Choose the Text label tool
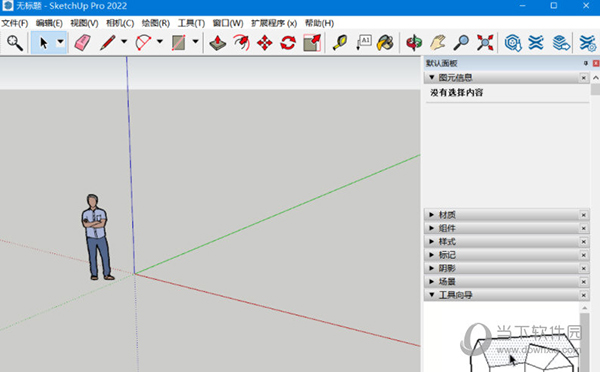The width and height of the screenshot is (600, 372). point(364,42)
